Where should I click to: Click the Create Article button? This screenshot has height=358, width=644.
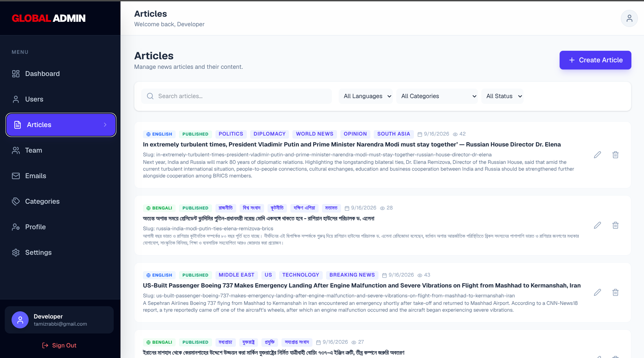[x=595, y=60]
